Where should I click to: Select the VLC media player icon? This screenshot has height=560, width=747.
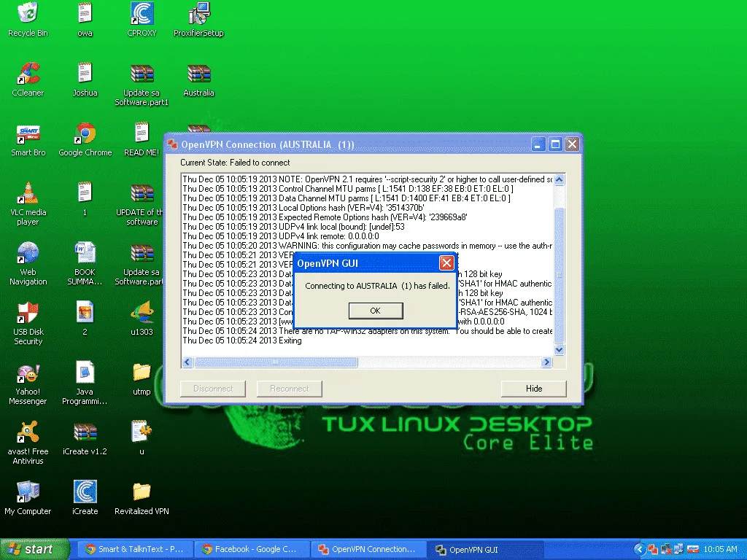coord(28,192)
